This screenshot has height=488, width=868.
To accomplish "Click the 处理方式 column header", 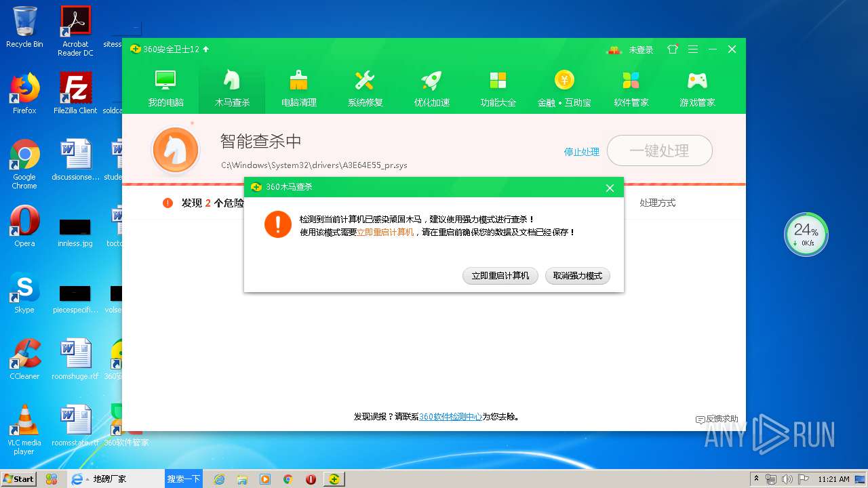I will pos(657,203).
